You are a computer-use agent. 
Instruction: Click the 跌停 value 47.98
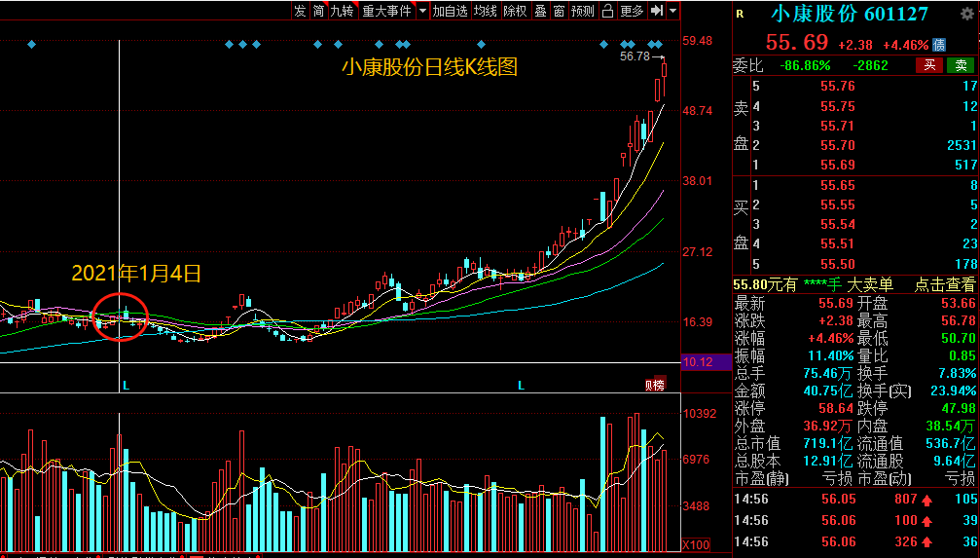click(x=958, y=408)
